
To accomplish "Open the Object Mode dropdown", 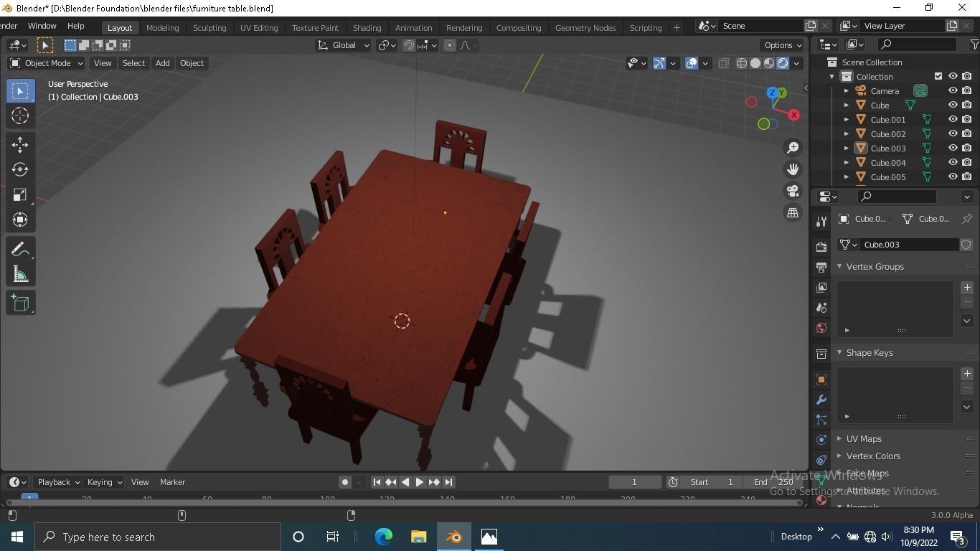I will coord(46,63).
